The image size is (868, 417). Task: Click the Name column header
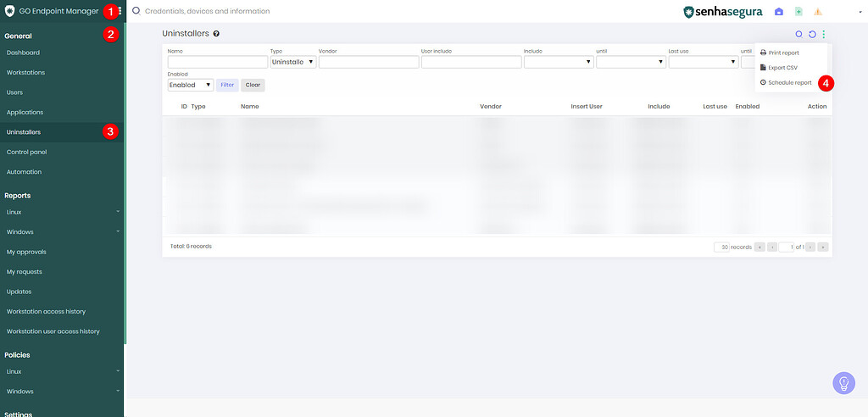[250, 106]
